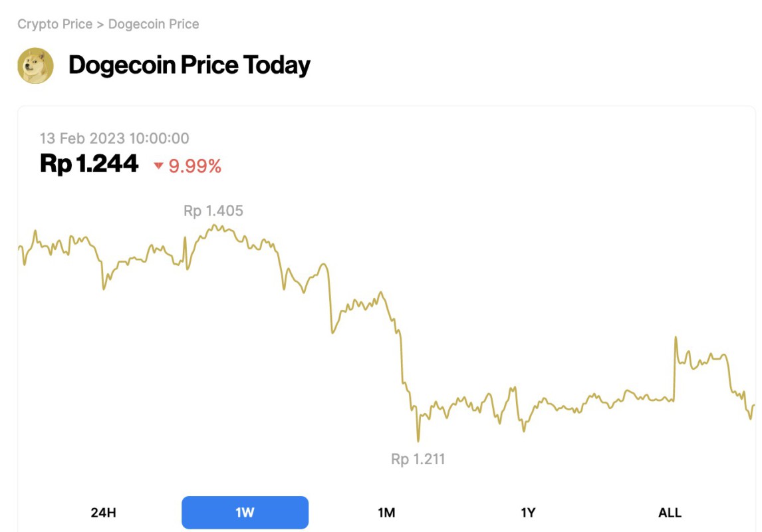Click the highlighted blue 1W button

(245, 512)
